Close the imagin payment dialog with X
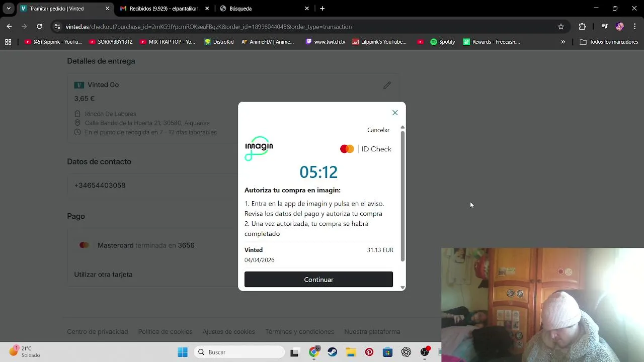The image size is (644, 362). (395, 113)
